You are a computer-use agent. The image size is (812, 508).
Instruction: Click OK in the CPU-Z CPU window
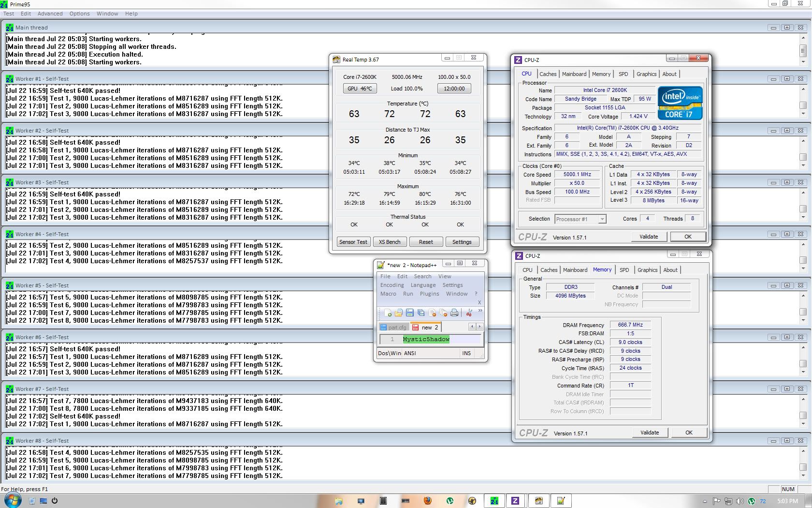(688, 237)
